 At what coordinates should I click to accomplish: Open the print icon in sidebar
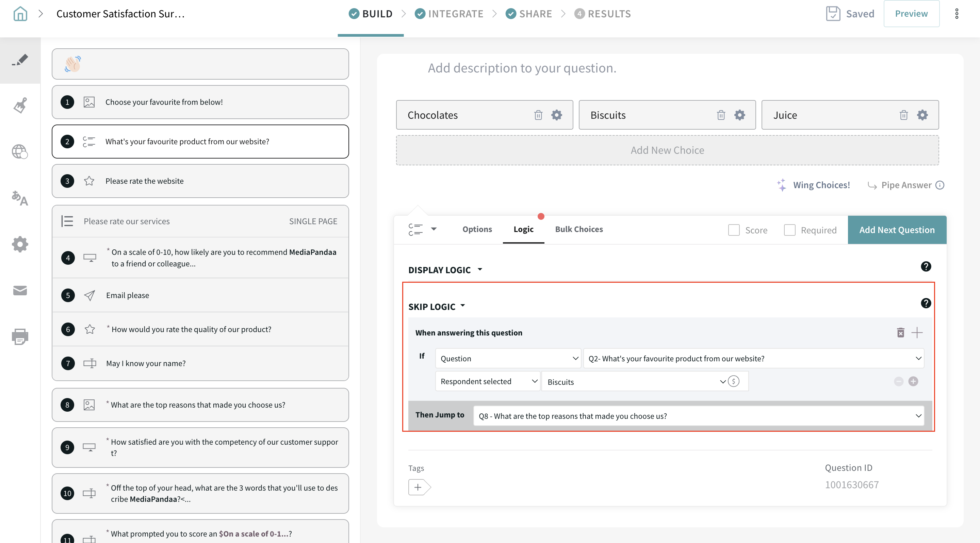click(20, 336)
